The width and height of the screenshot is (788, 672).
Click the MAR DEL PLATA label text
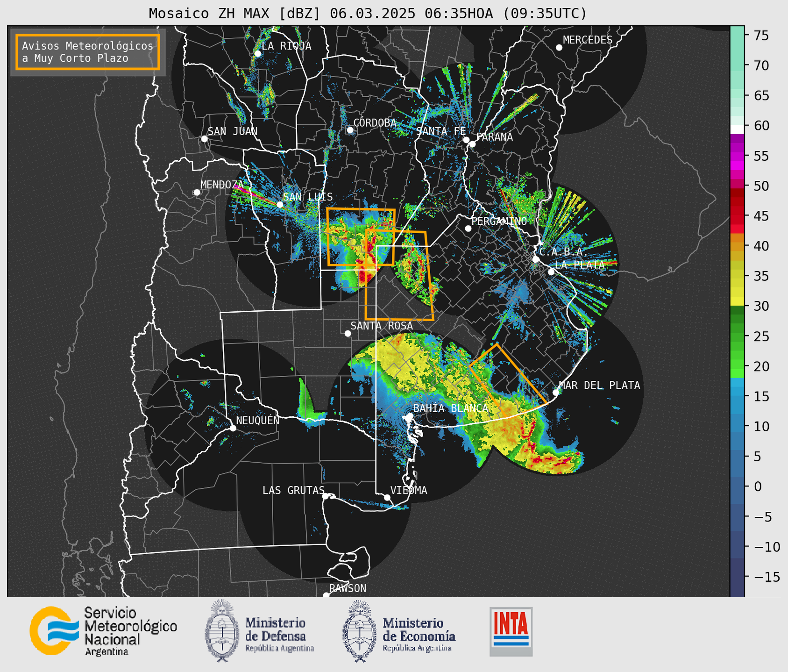(599, 386)
